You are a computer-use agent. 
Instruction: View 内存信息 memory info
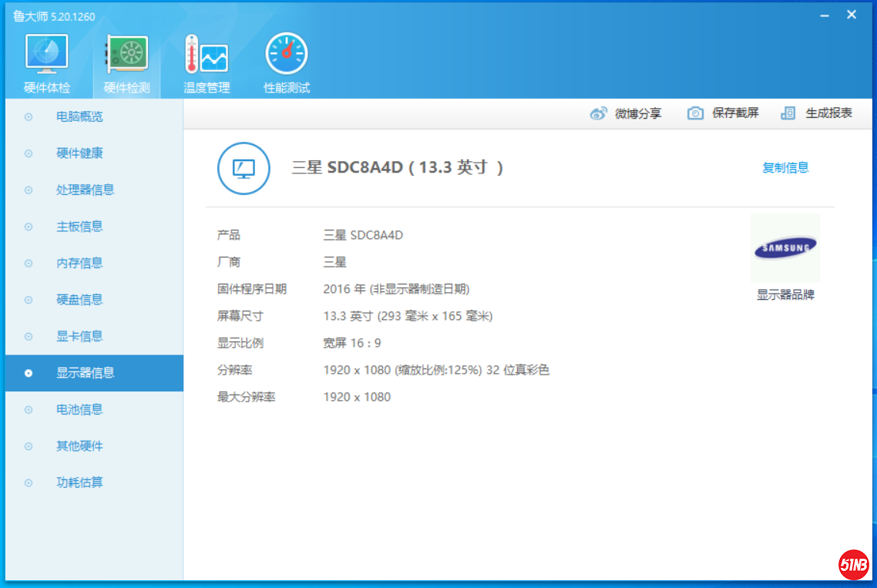pyautogui.click(x=79, y=264)
